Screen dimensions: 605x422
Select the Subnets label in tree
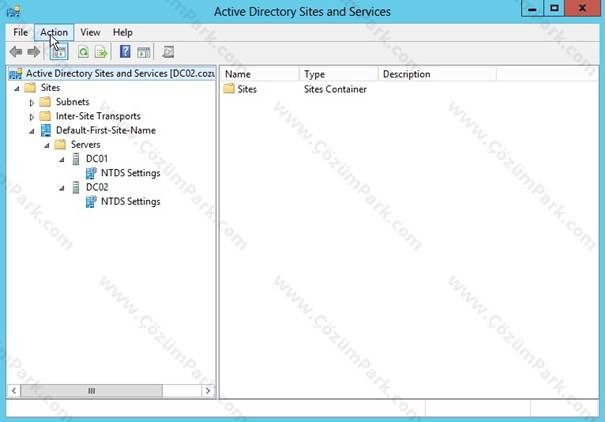pos(73,102)
